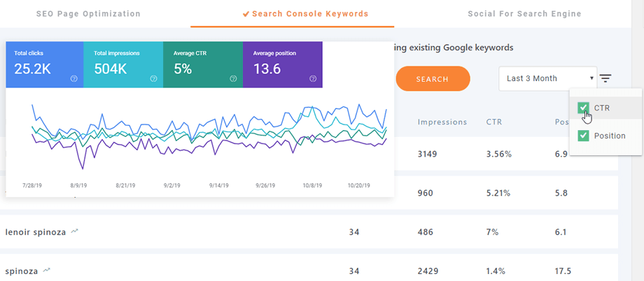
Task: Uncheck the CTR column checkbox
Action: (x=583, y=108)
